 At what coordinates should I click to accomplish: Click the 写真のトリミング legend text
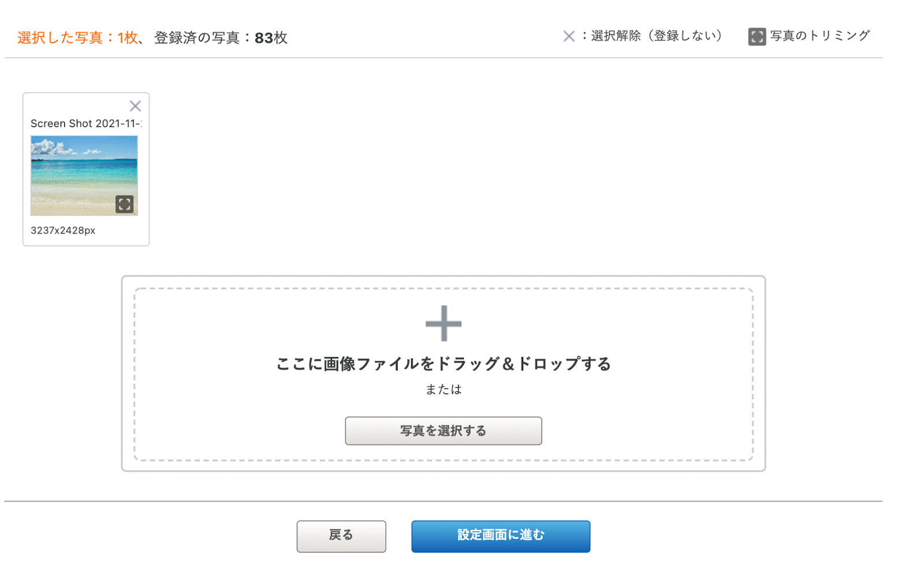[x=820, y=36]
